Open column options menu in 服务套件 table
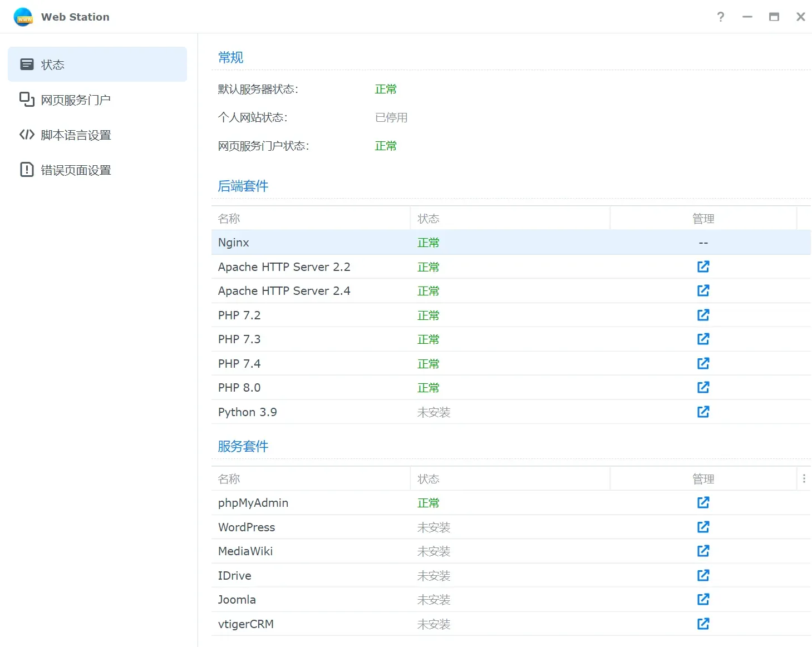This screenshot has width=812, height=647. click(x=804, y=478)
